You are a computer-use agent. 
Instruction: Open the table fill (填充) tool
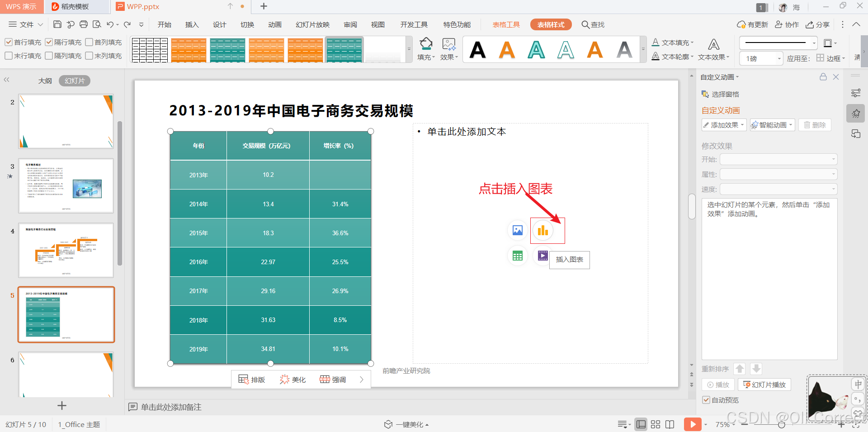426,49
